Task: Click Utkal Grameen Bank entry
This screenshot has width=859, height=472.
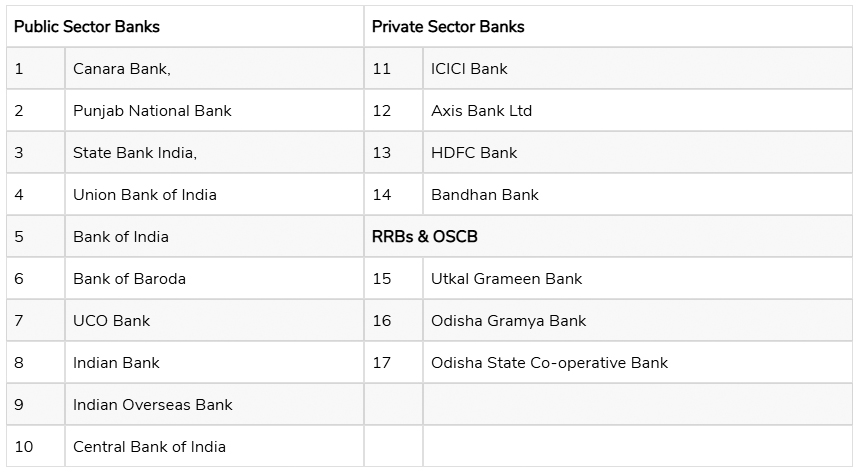Action: 638,279
